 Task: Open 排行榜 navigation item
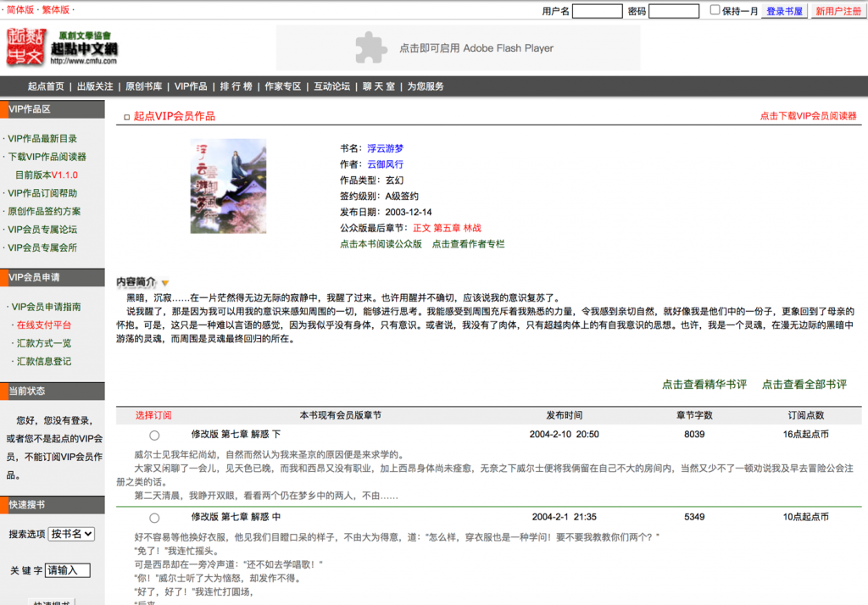coord(236,86)
